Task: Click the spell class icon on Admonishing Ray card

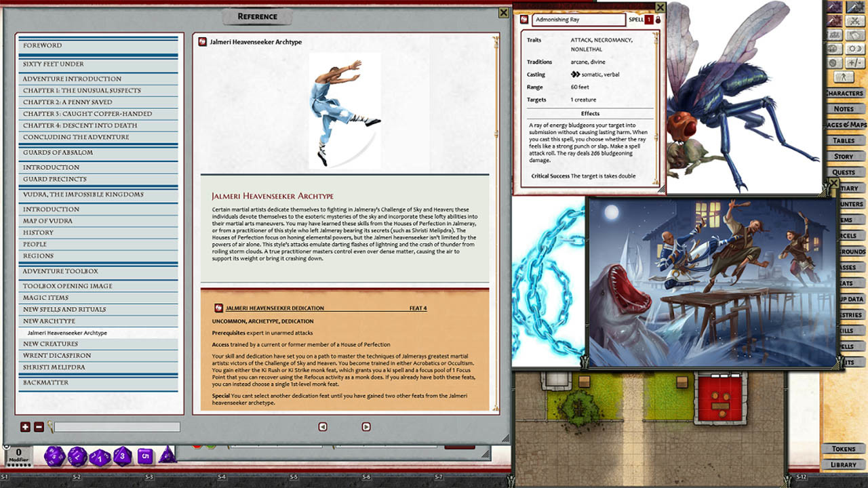Action: [524, 20]
